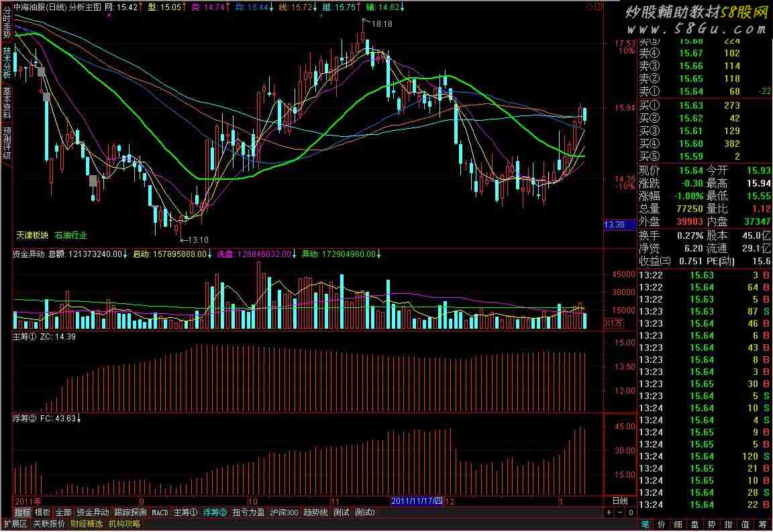Open the 分时走势 side tab
The height and width of the screenshot is (532, 773).
[7, 23]
